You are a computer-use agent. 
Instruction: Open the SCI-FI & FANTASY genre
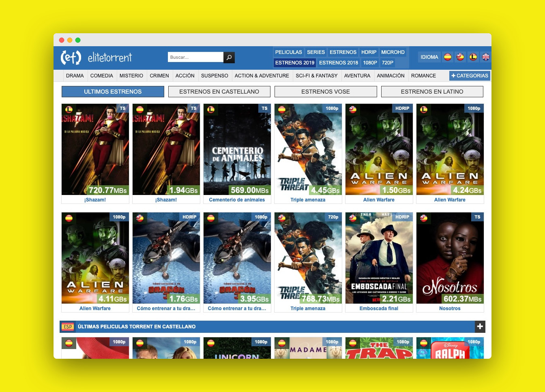[x=317, y=76]
